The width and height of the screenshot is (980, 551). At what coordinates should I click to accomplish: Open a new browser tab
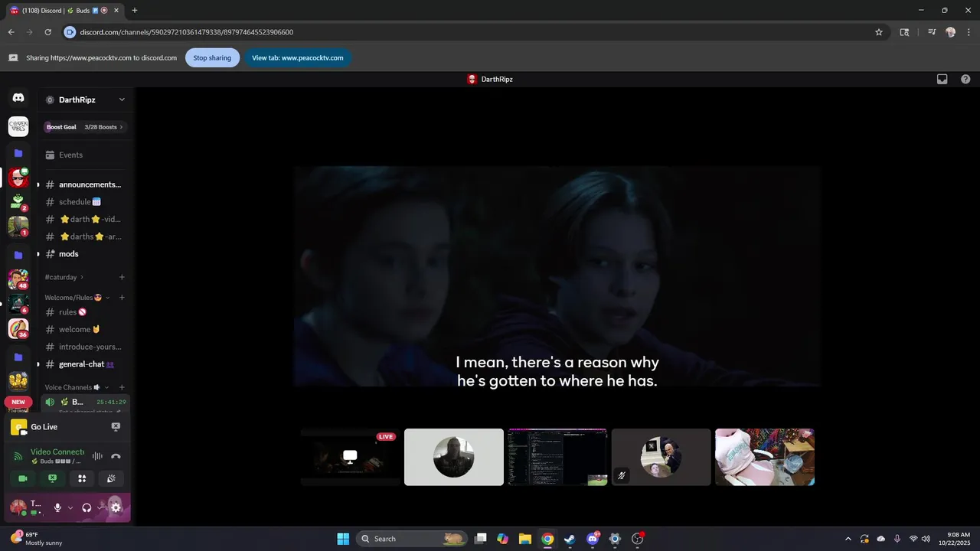pos(135,10)
